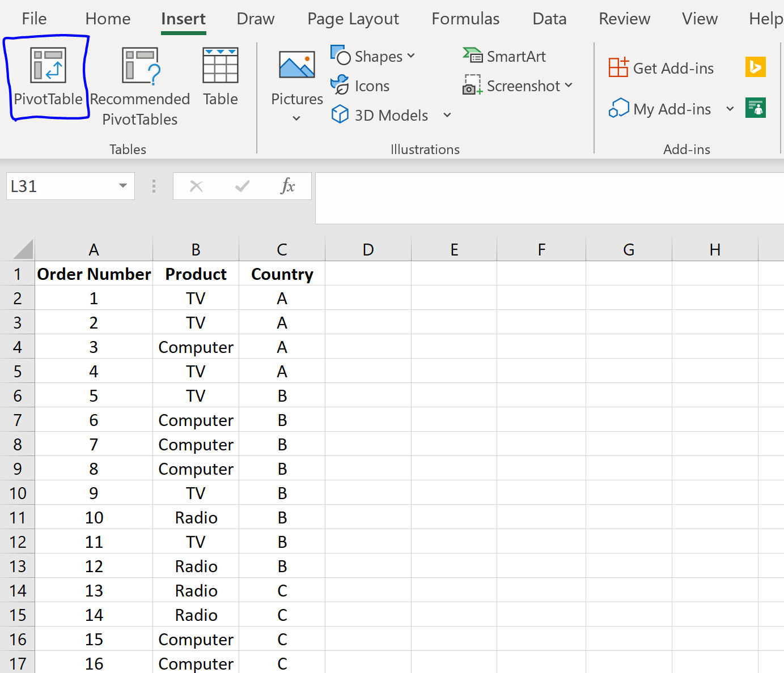Open the Name Box dropdown

point(122,186)
